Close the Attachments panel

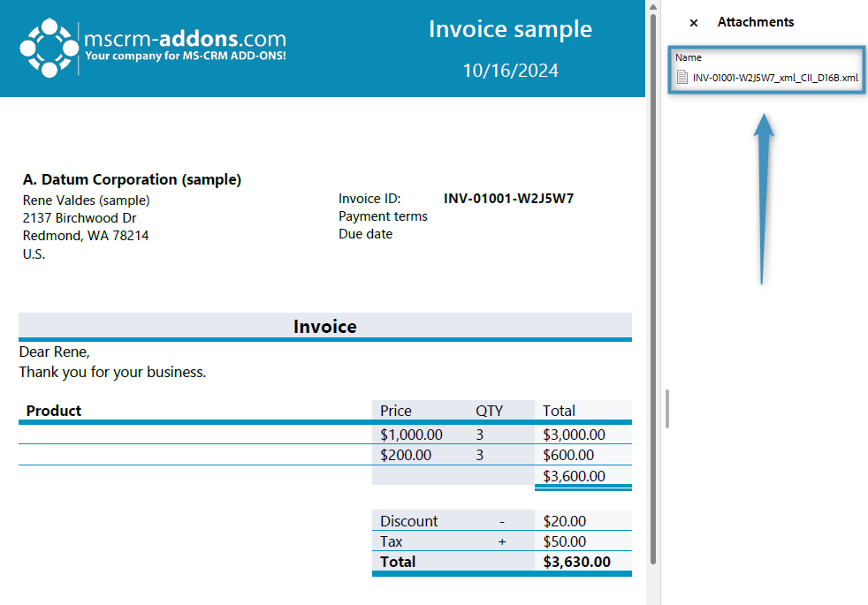pyautogui.click(x=694, y=23)
